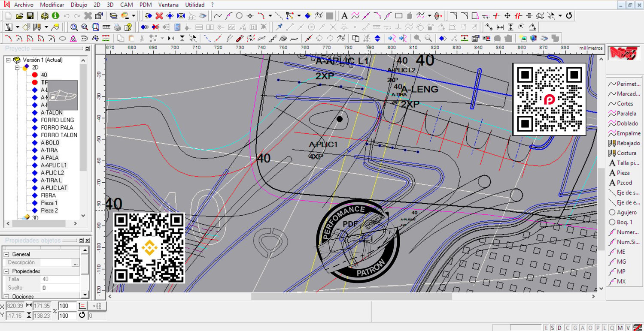This screenshot has height=331, width=644.
Task: Open the Utilidad menu
Action: pos(195,5)
